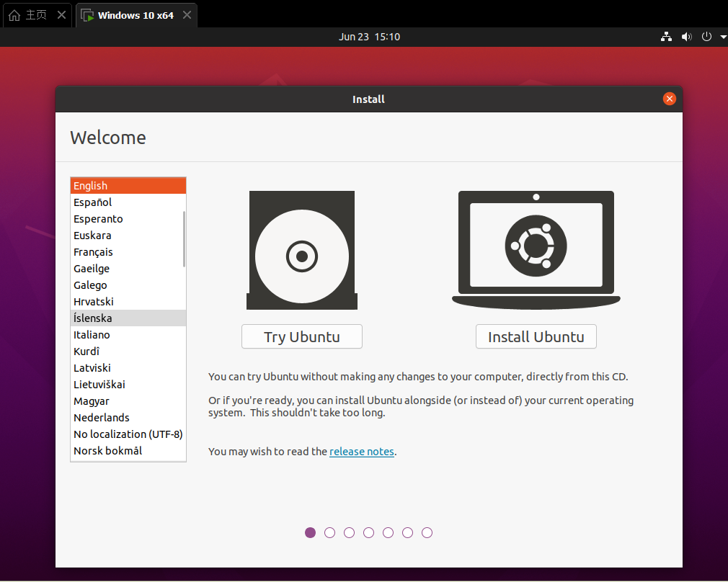Select Italiano in the language list
The height and width of the screenshot is (582, 728).
point(127,335)
